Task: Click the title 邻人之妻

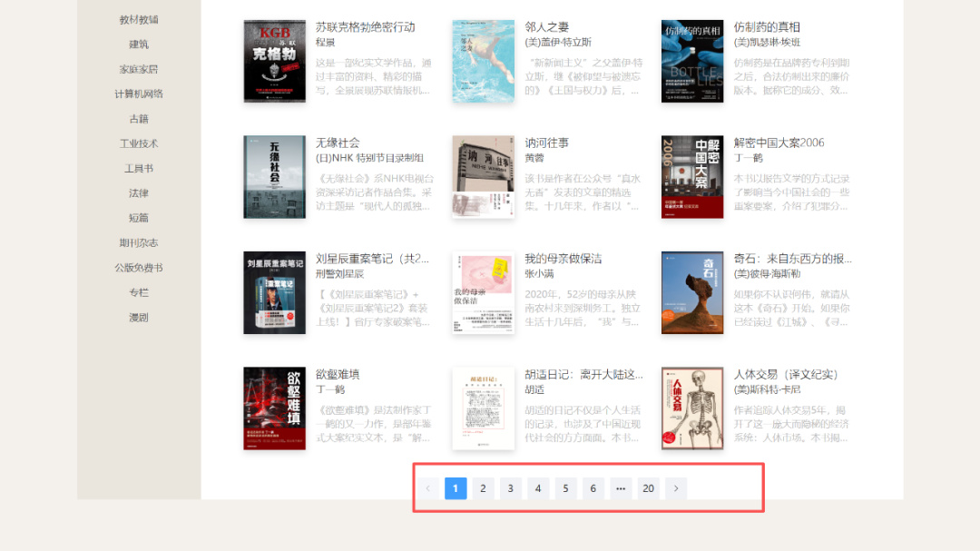Action: [x=547, y=27]
